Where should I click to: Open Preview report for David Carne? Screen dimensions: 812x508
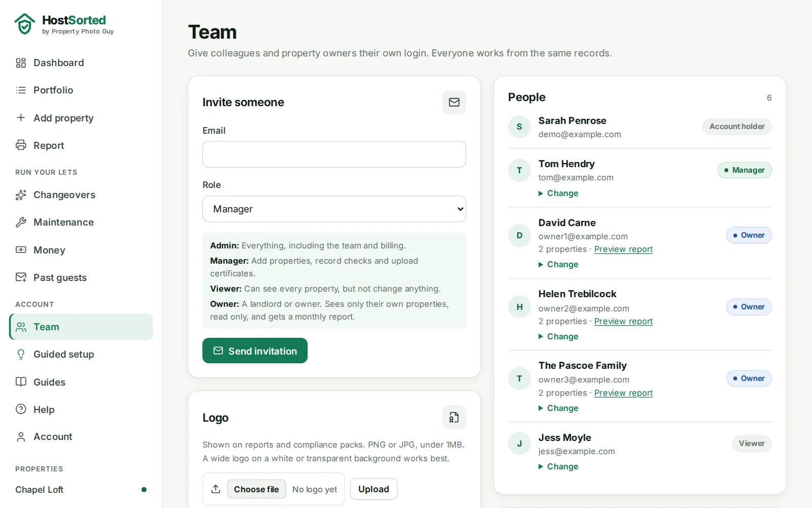coord(623,249)
